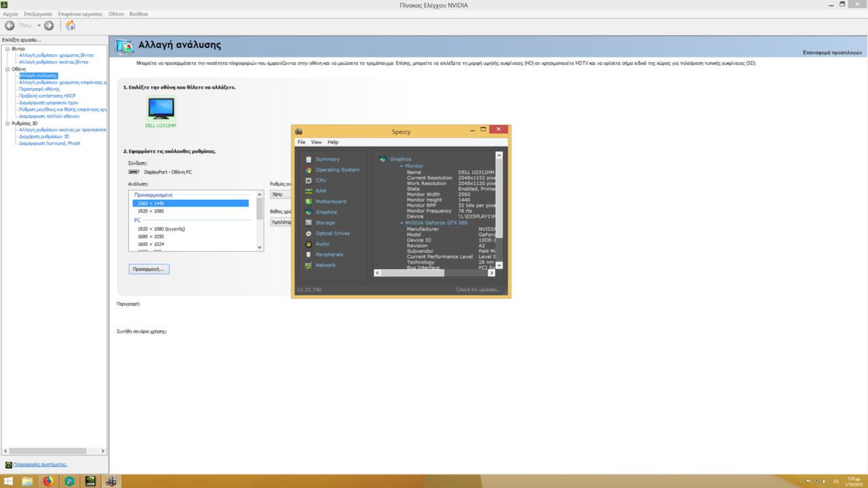Open Speccy View menu
Screen dimensions: 868x488
[316, 142]
